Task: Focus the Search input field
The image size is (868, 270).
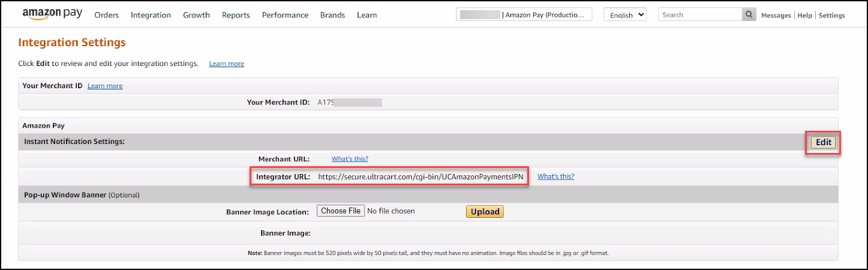Action: pos(700,15)
